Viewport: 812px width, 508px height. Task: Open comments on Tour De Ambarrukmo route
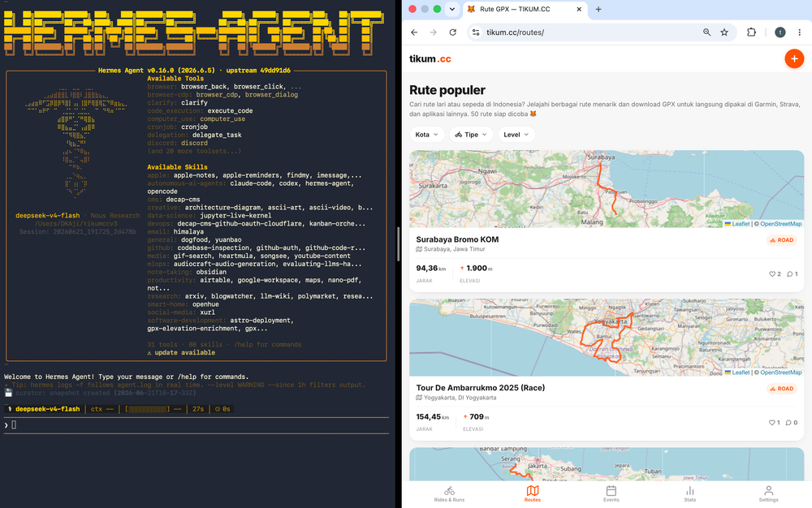tap(792, 423)
